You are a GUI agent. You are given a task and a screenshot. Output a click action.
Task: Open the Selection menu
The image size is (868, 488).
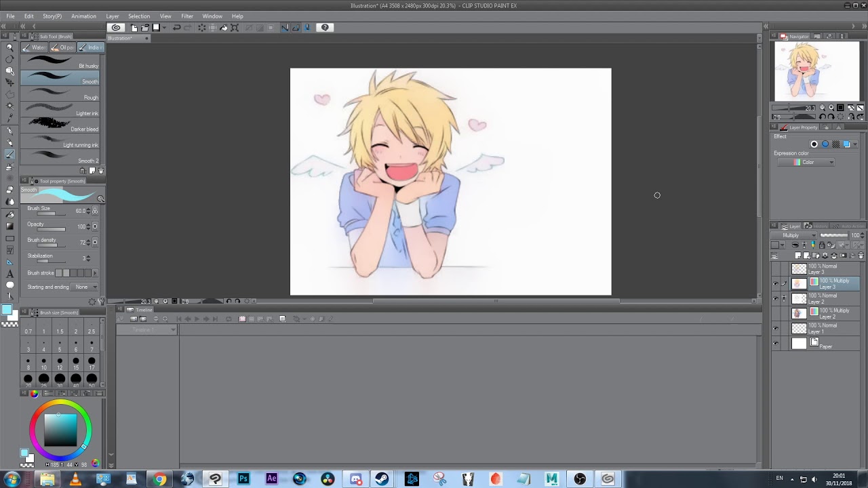click(x=139, y=16)
